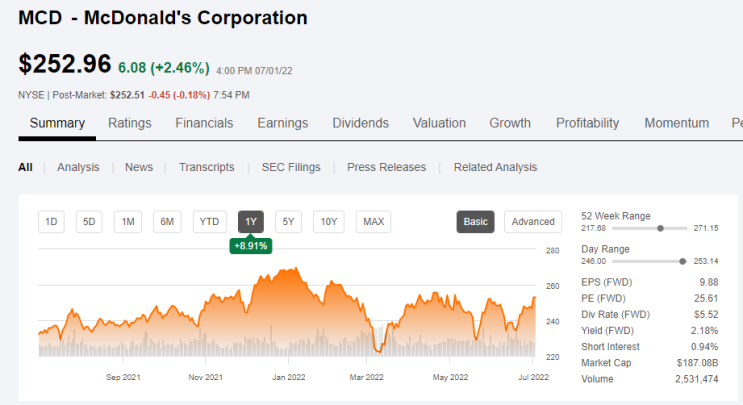Filter by Analysis
This screenshot has width=743, height=405.
click(x=78, y=167)
